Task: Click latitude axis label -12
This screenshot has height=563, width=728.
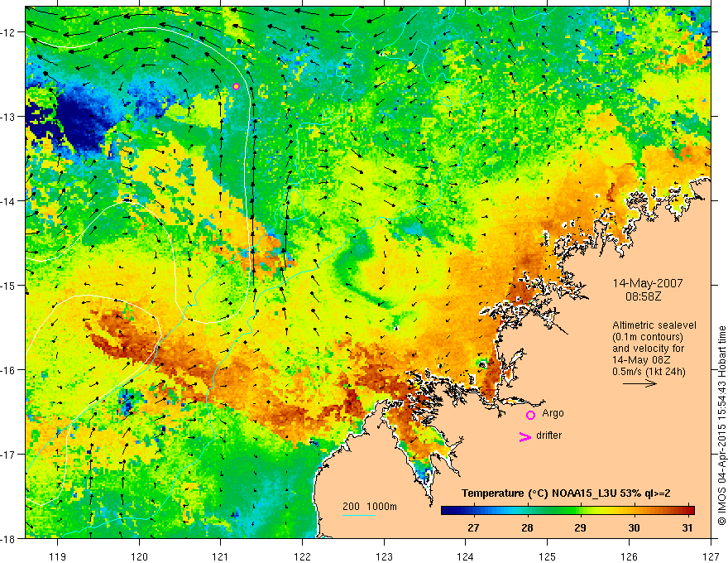Action: coord(9,32)
